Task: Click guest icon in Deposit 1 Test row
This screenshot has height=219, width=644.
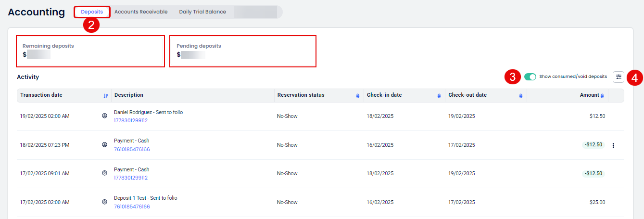Action: click(104, 202)
